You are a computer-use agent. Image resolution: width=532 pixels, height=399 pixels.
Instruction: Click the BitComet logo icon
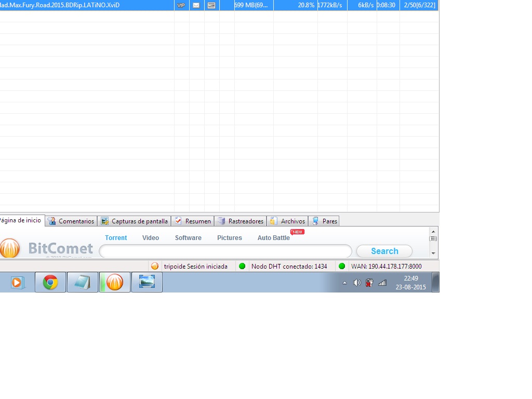pos(10,248)
